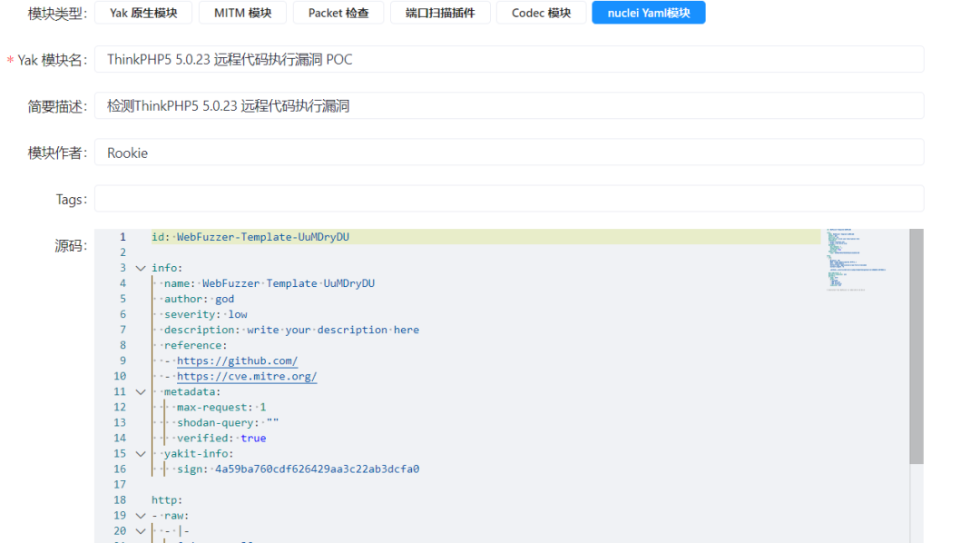Collapse the fold arrow at line 20
Image resolution: width=980 pixels, height=543 pixels.
pos(141,531)
